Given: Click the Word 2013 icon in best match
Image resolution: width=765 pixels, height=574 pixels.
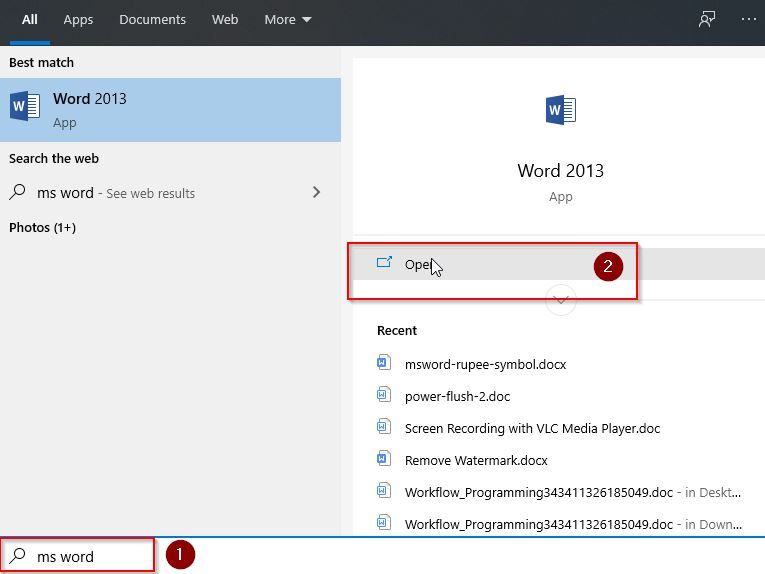Looking at the screenshot, I should coord(25,106).
